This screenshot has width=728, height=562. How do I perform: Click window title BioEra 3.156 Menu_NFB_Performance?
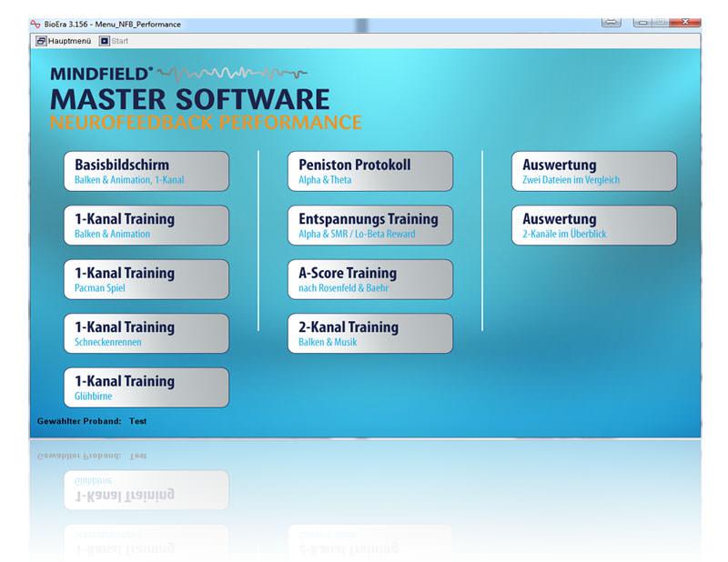click(112, 25)
